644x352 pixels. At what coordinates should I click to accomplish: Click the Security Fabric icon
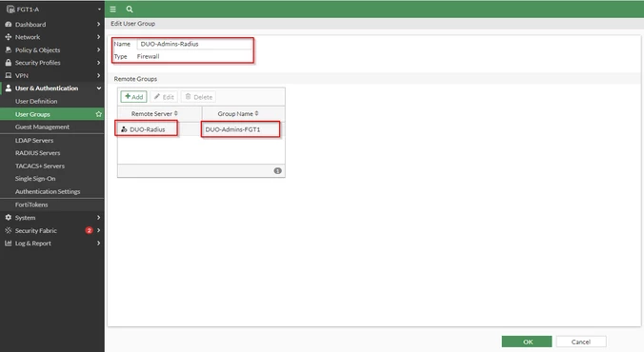coord(8,230)
